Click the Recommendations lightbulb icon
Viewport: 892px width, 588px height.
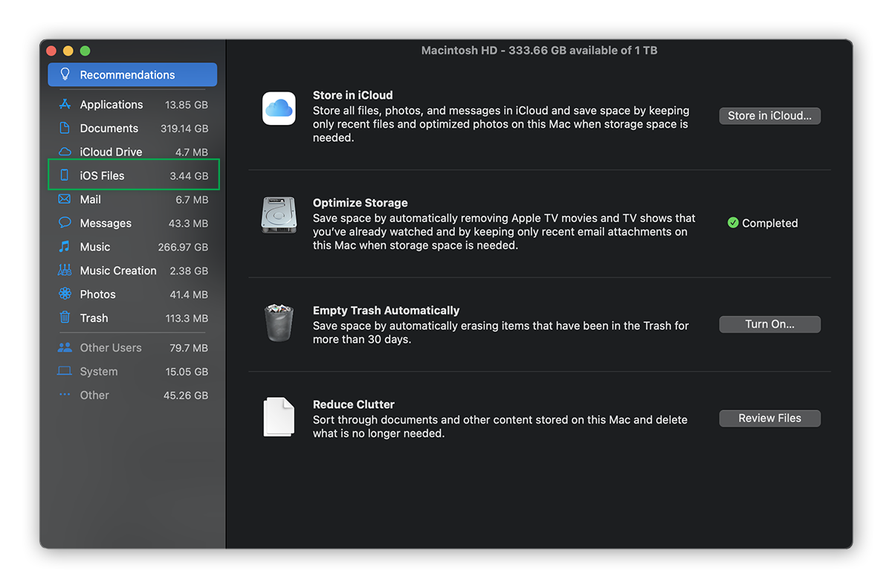(x=65, y=74)
